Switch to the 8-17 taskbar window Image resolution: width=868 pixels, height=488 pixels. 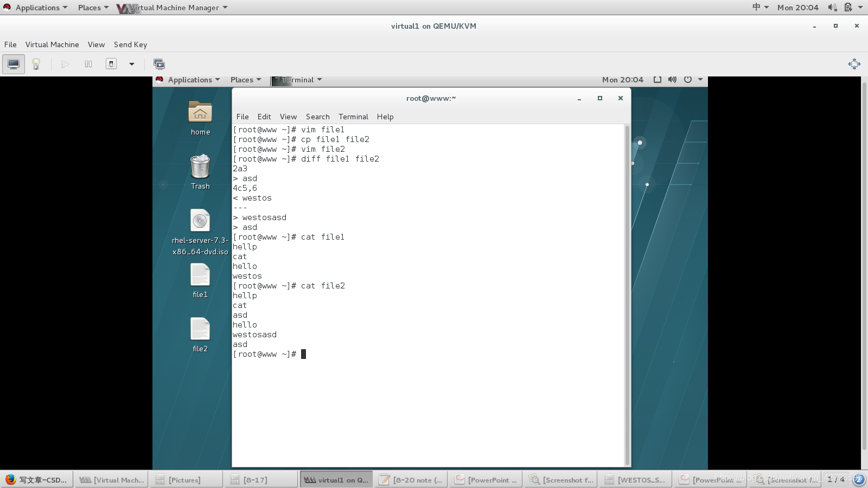pyautogui.click(x=261, y=479)
